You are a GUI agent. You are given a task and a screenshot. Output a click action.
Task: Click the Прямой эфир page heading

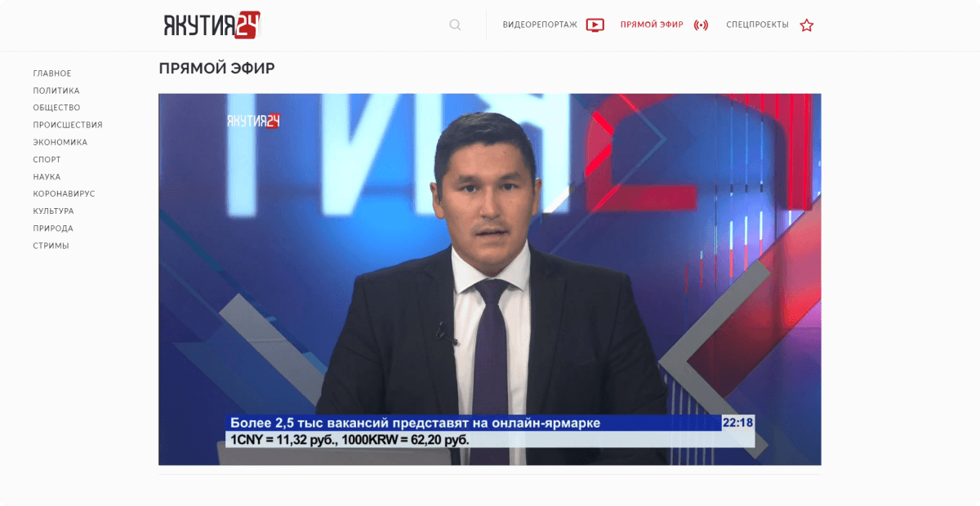tap(216, 69)
